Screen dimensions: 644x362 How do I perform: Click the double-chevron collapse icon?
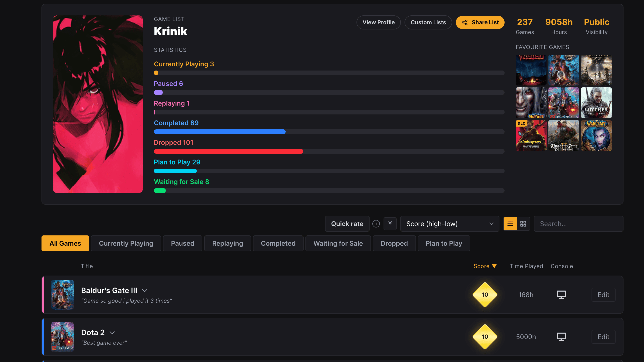(390, 223)
